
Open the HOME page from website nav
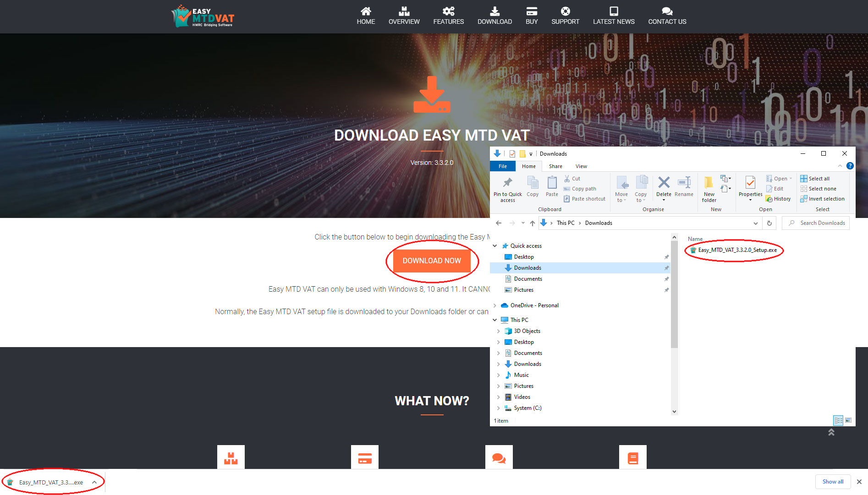pos(366,16)
